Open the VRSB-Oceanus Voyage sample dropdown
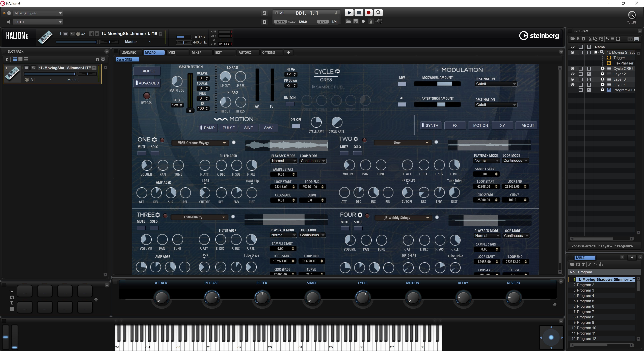 pos(200,143)
